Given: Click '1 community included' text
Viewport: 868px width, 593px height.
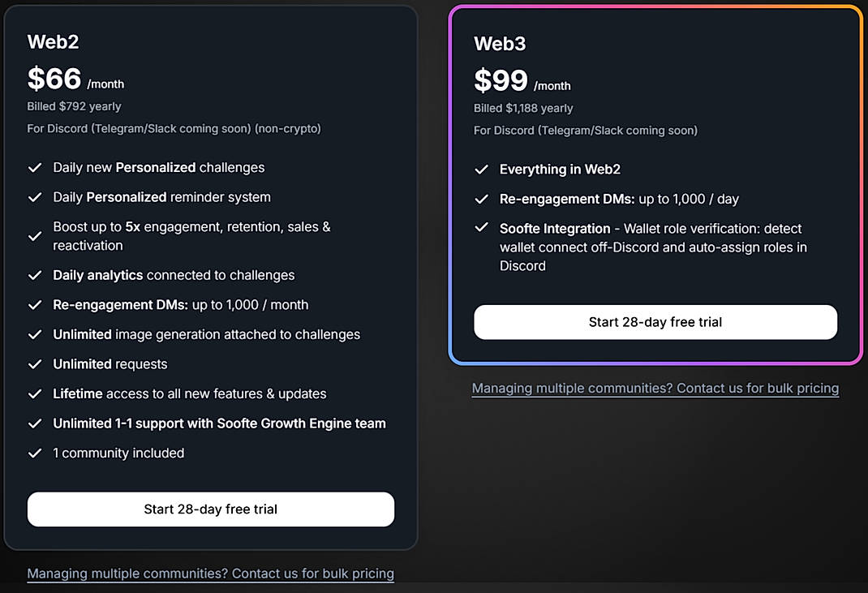Looking at the screenshot, I should pos(118,453).
